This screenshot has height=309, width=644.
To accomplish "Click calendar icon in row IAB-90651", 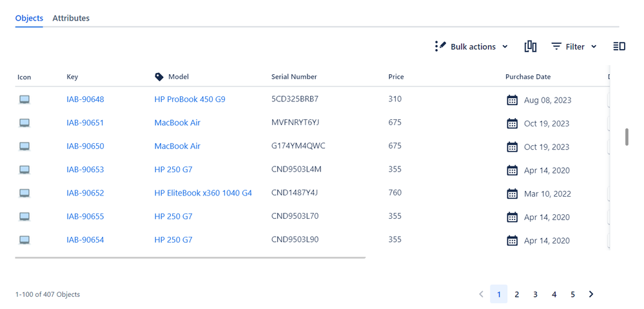I will coord(512,123).
